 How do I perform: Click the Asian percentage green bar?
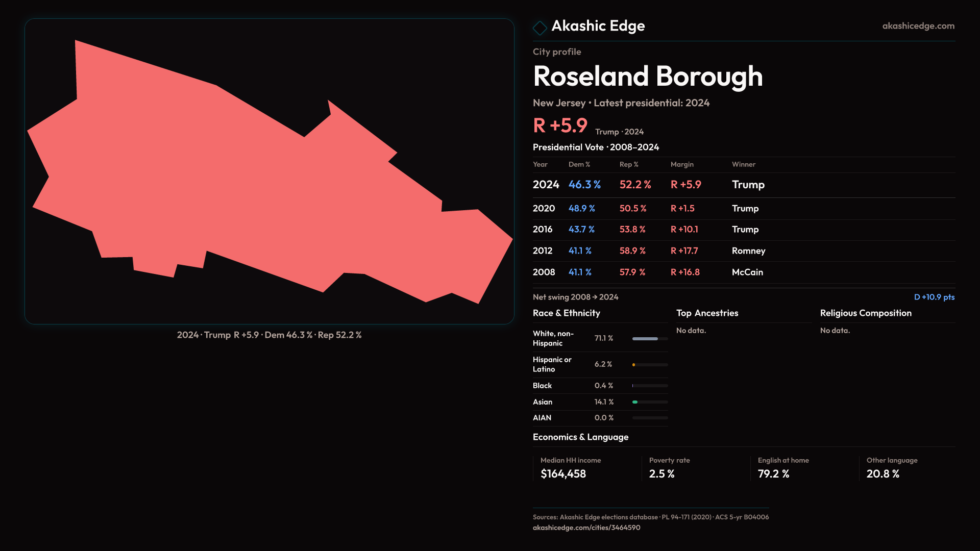click(635, 402)
